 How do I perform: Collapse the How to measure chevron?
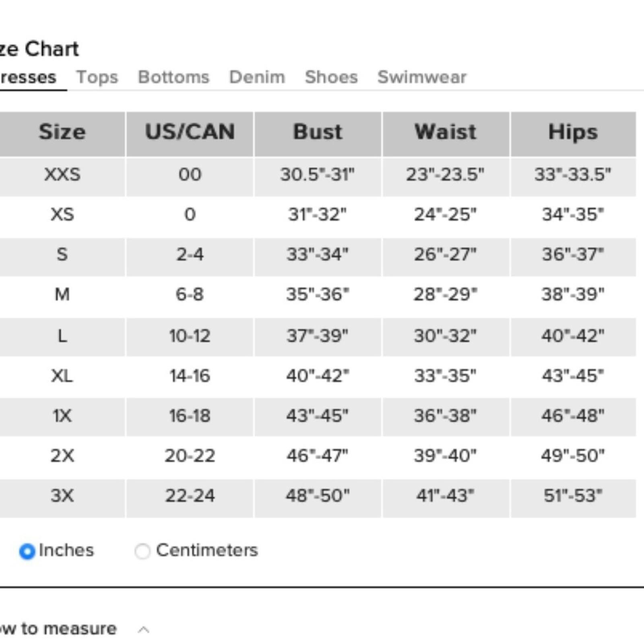(x=144, y=630)
